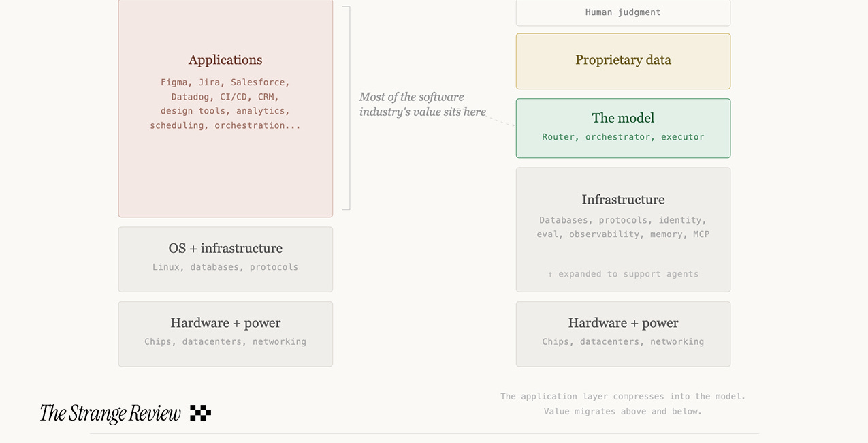Viewport: 868px width, 443px height.
Task: Select the Proprietary data box
Action: pos(623,61)
